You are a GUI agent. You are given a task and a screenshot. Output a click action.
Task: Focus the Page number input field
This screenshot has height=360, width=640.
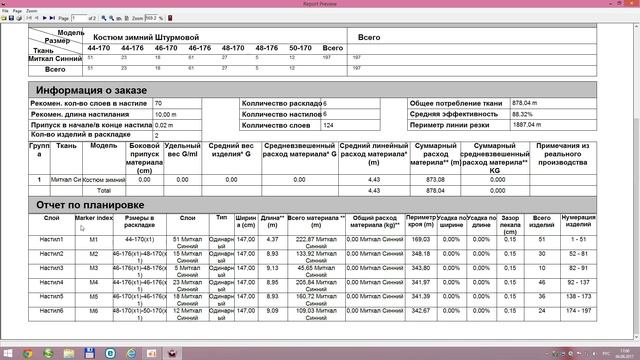coord(79,18)
